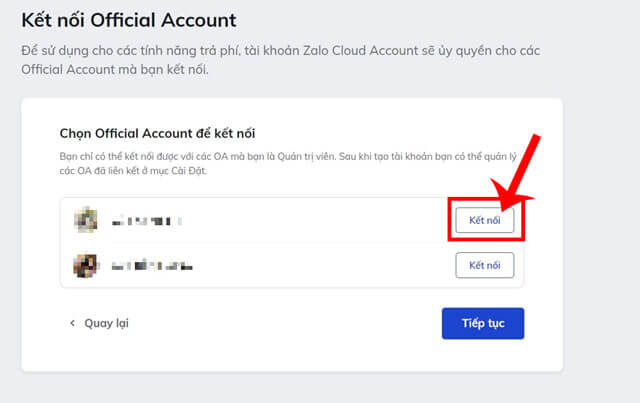The image size is (640, 403).
Task: Click the back chevron beside Quay lại
Action: [x=72, y=323]
